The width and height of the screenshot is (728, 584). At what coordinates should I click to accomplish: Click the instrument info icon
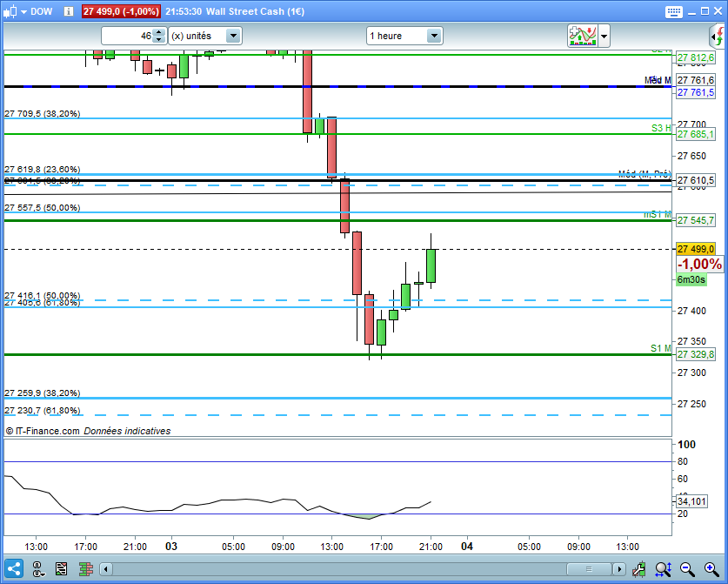(68, 11)
